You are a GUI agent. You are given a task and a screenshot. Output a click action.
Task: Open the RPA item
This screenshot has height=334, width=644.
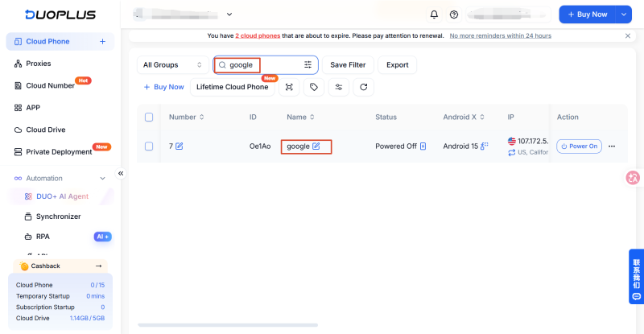point(43,237)
